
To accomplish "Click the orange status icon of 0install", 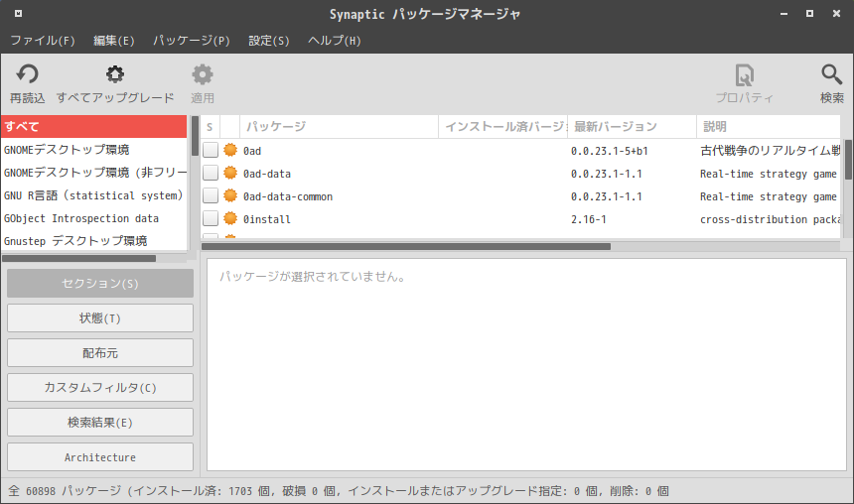I will tap(230, 218).
